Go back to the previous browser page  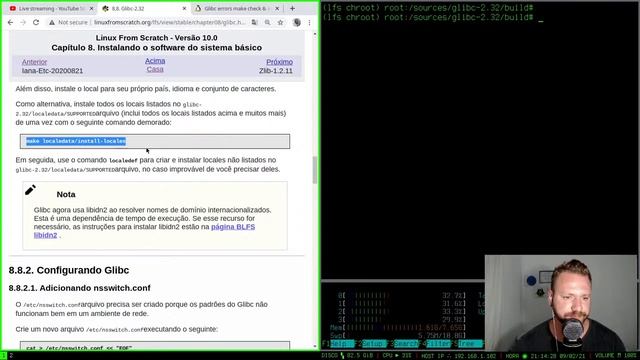11,22
